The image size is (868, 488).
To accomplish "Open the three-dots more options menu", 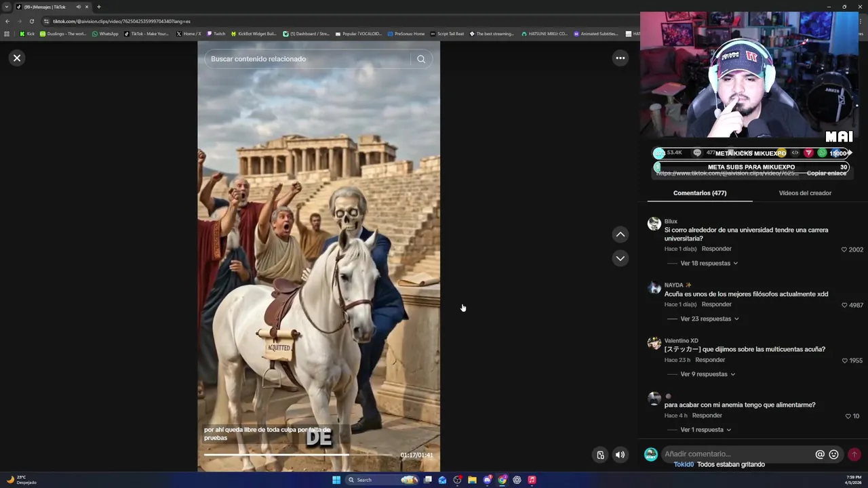I will 620,58.
